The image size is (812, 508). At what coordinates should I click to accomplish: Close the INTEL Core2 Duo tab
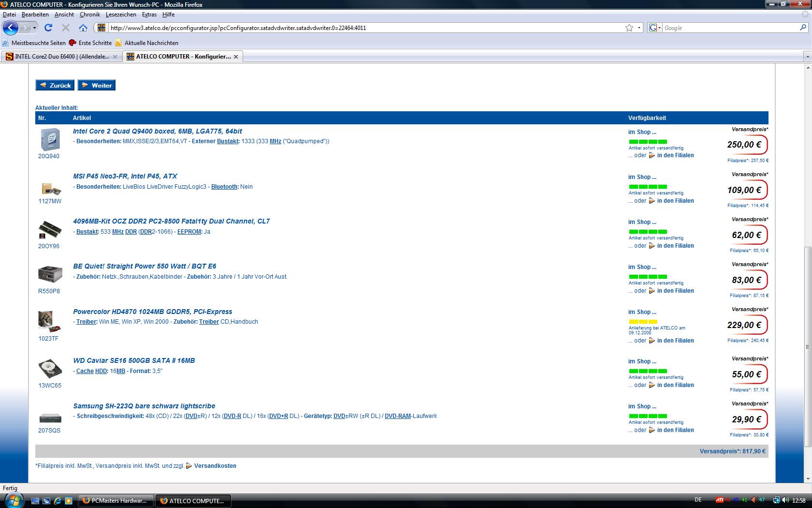point(115,57)
